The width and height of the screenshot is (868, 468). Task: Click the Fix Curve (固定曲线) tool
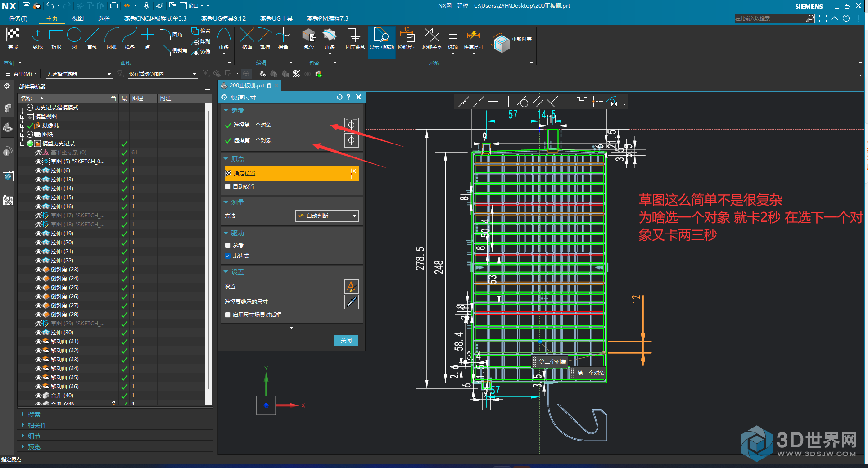pyautogui.click(x=355, y=35)
